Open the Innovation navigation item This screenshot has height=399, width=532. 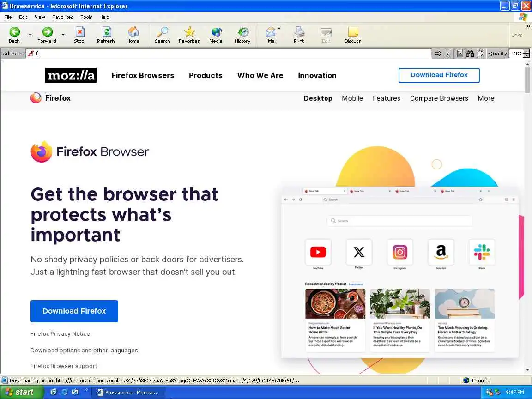tap(317, 75)
